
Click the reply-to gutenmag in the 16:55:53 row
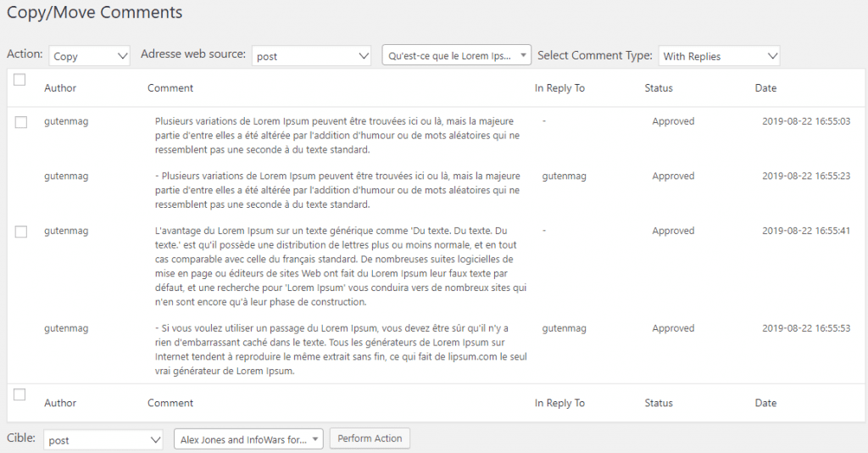click(x=564, y=329)
